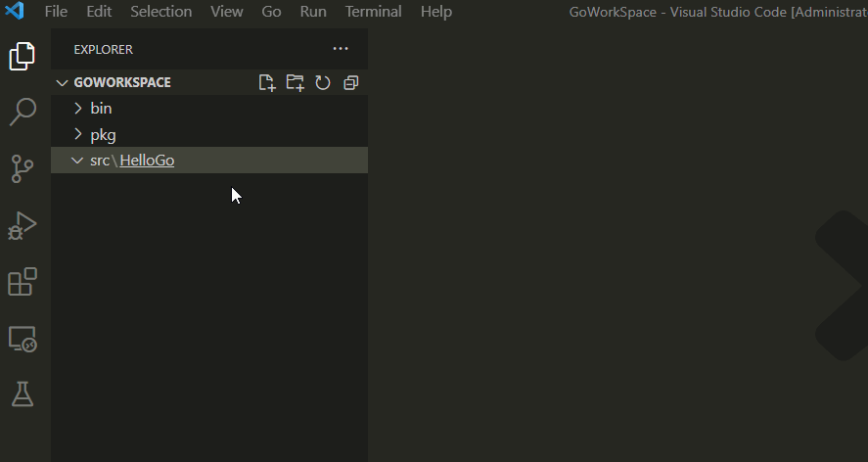This screenshot has height=462, width=868.
Task: Open Explorer's more actions ellipsis menu
Action: (341, 49)
